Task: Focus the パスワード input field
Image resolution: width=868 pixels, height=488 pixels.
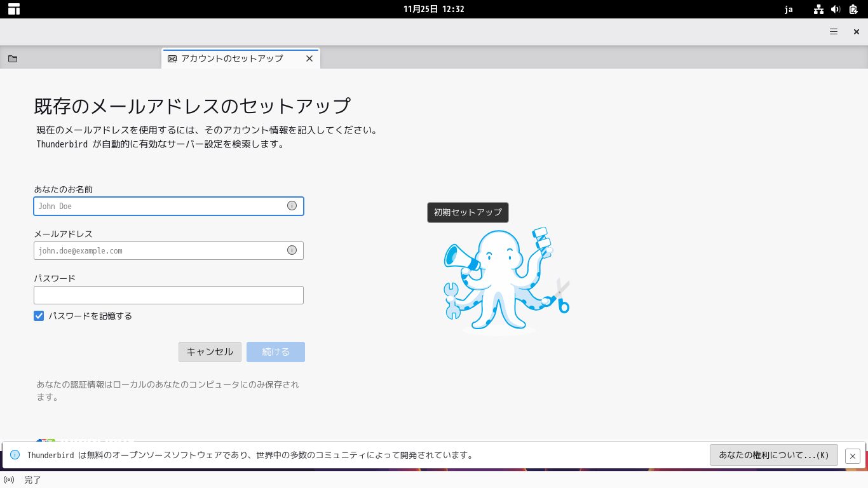Action: tap(168, 295)
